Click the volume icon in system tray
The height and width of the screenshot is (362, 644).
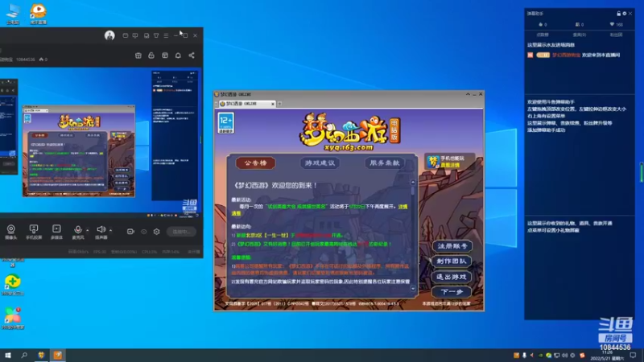(565, 356)
